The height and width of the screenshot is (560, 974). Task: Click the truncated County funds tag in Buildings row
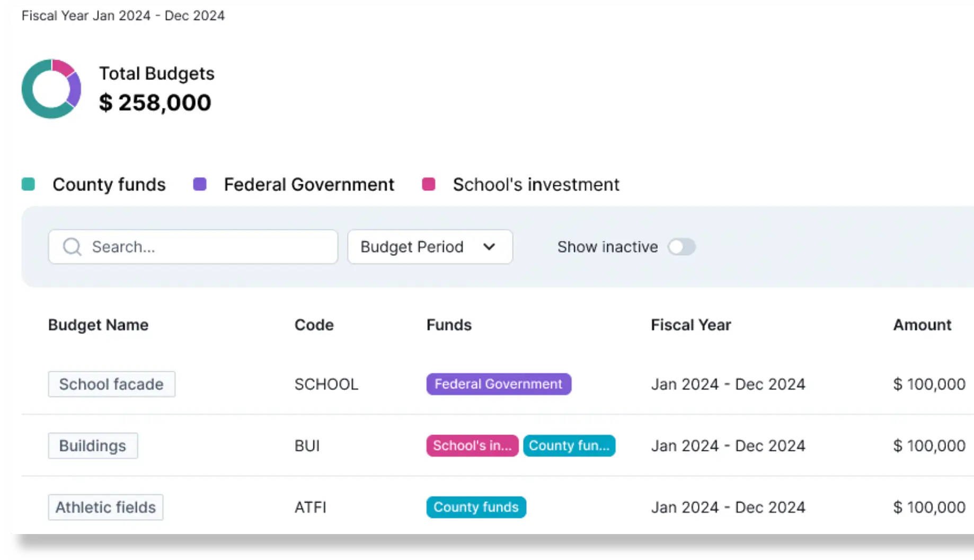tap(569, 446)
